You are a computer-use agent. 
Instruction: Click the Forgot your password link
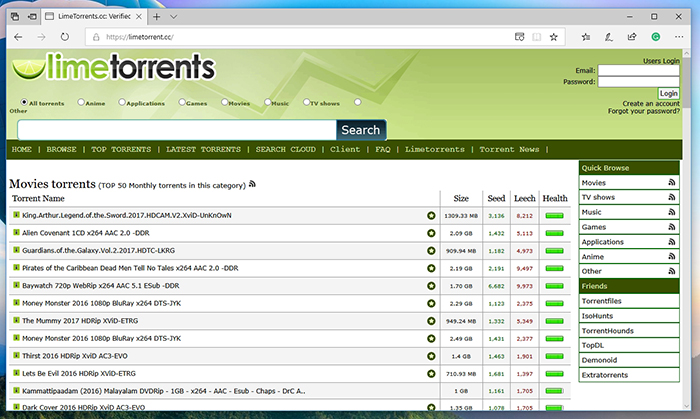point(644,111)
